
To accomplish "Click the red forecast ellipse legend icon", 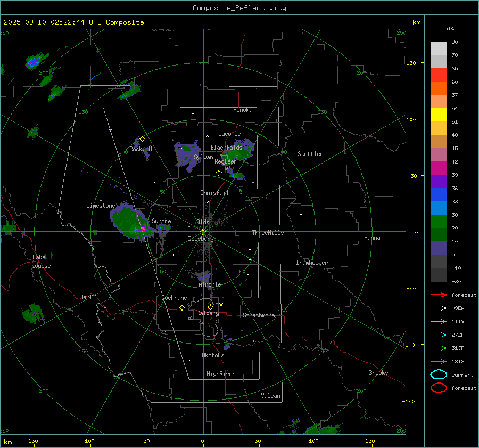I will tap(439, 388).
